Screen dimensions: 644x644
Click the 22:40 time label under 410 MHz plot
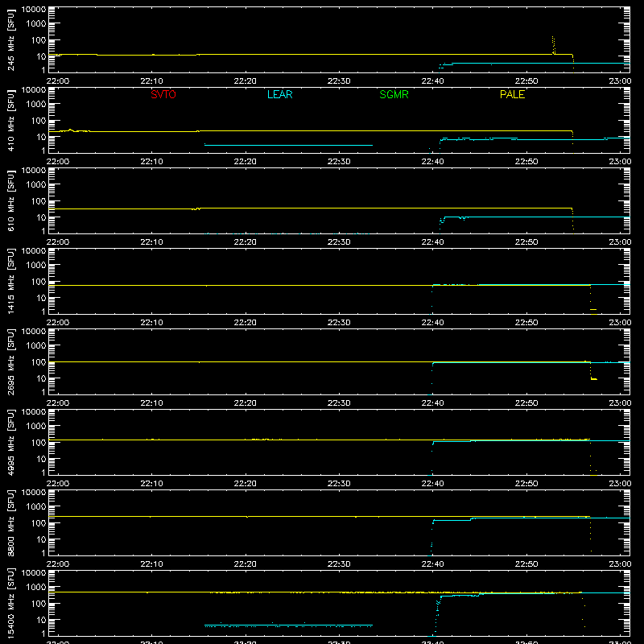(x=432, y=162)
